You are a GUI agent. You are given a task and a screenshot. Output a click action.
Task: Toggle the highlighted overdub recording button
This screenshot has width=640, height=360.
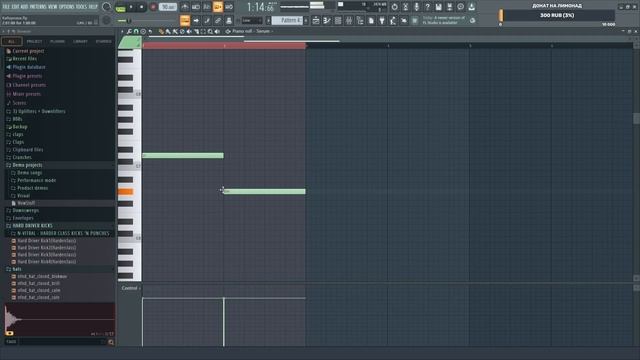218,7
